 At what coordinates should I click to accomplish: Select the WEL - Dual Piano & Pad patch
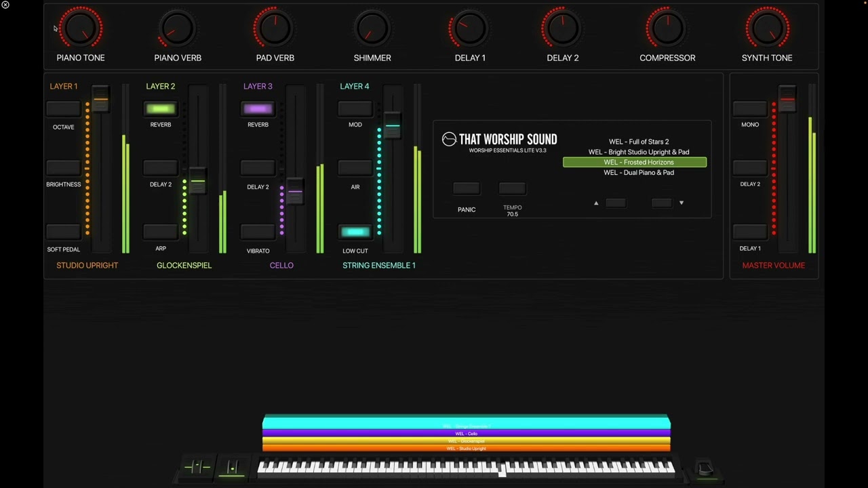click(x=639, y=173)
